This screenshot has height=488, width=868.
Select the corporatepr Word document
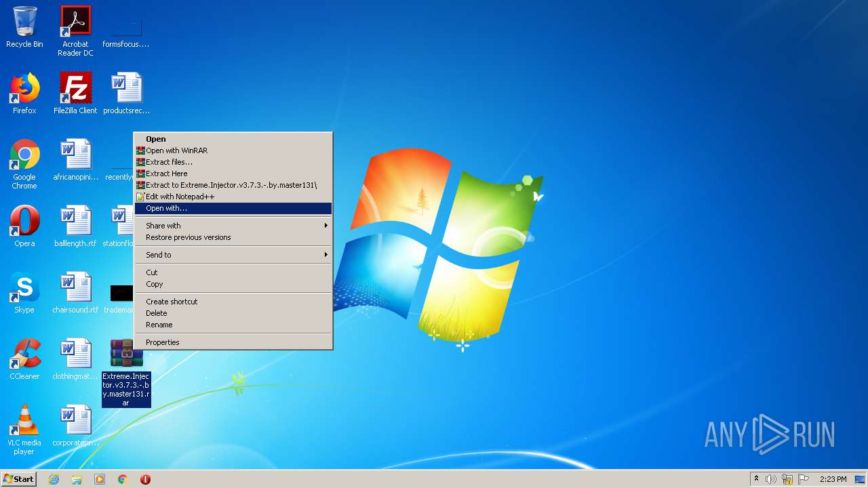pyautogui.click(x=75, y=426)
